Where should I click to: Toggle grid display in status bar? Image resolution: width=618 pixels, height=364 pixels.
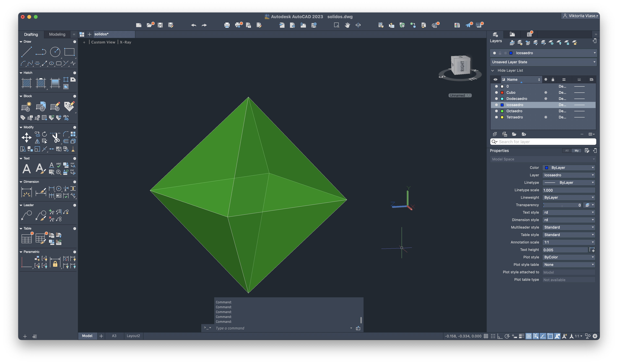pyautogui.click(x=486, y=336)
